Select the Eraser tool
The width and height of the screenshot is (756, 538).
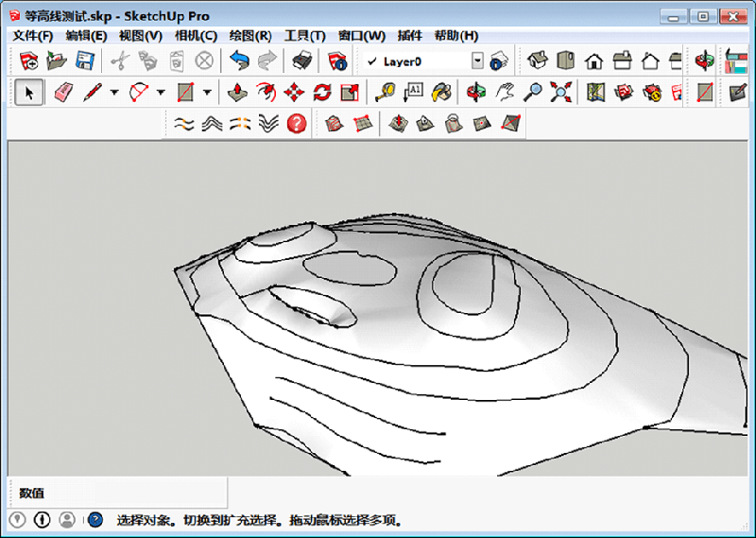click(x=63, y=92)
